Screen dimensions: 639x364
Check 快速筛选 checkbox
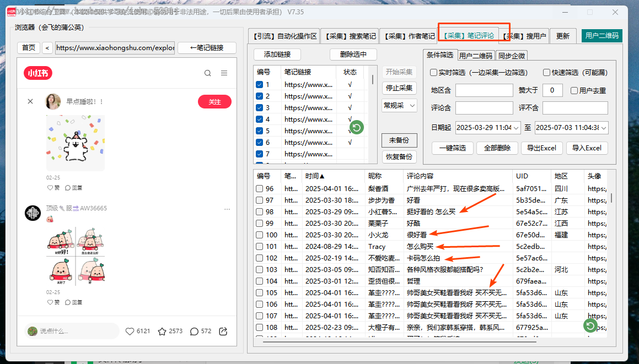[546, 73]
